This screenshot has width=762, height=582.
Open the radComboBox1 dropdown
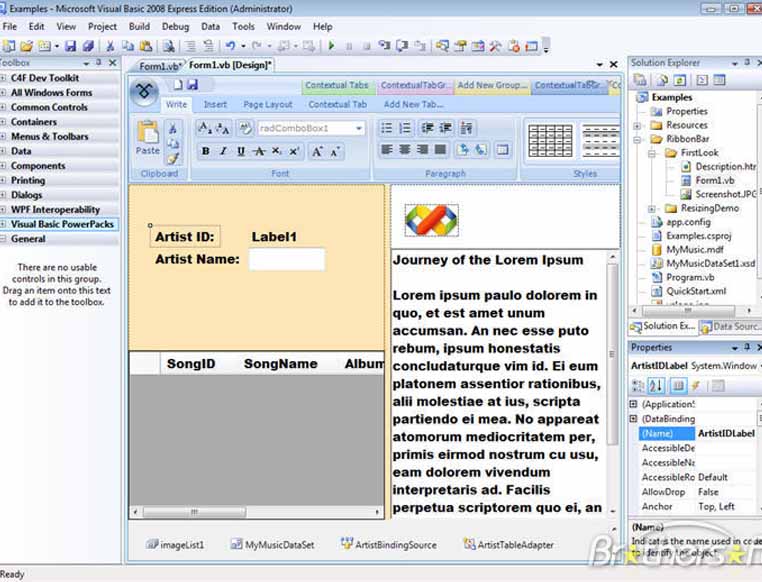pos(359,128)
